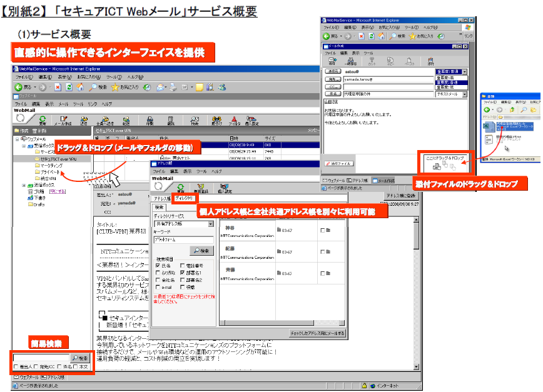This screenshot has width=543, height=392.
Task: Click 返信 reply icon in WebMail toolbar
Action: point(84,121)
